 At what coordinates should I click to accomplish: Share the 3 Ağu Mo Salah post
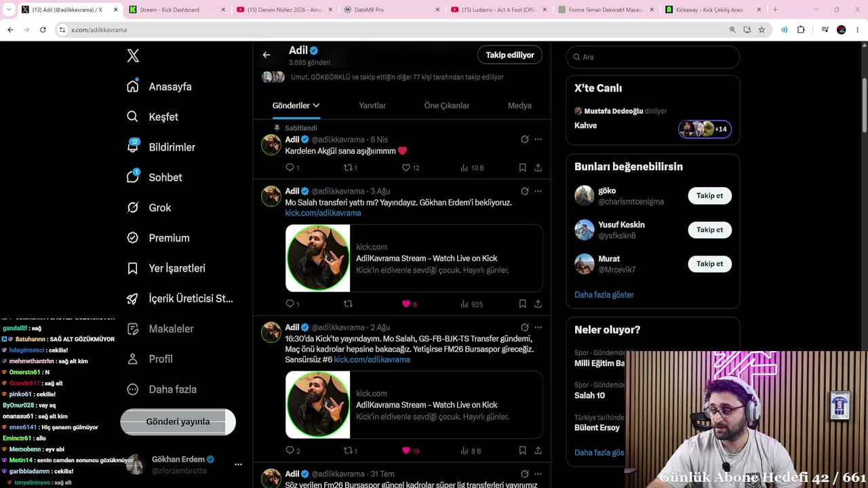[x=538, y=304]
